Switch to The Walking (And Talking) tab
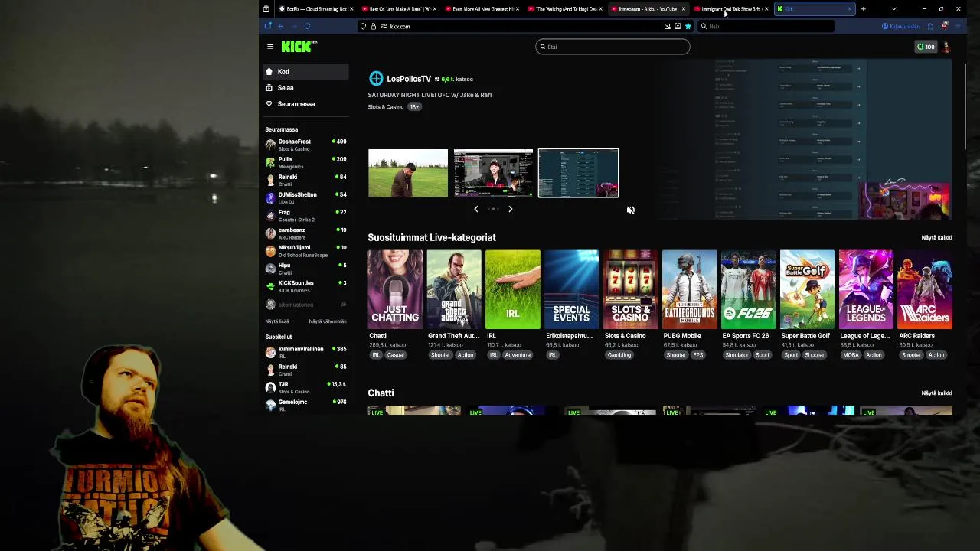The height and width of the screenshot is (551, 980). 566,9
